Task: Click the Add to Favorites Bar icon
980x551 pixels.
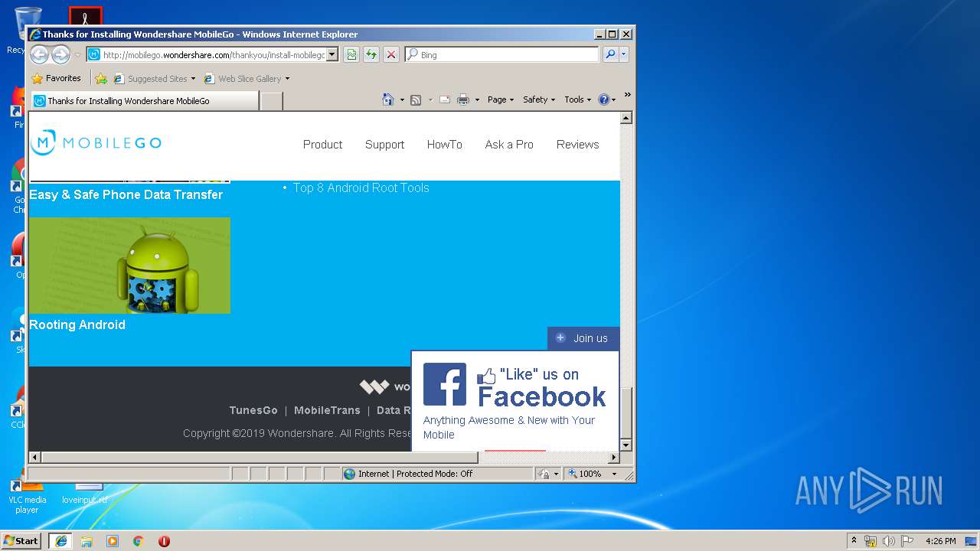Action: click(100, 79)
